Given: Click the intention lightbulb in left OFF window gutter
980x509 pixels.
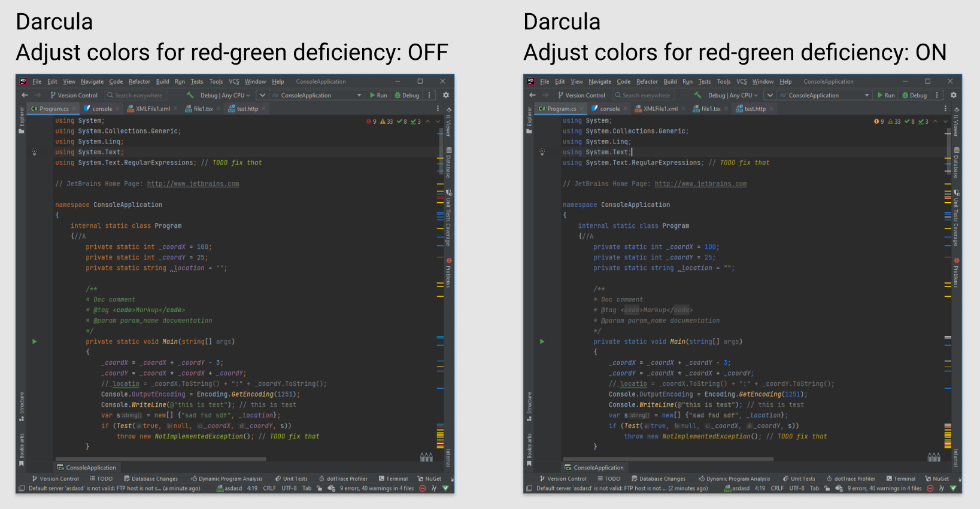Looking at the screenshot, I should 34,152.
